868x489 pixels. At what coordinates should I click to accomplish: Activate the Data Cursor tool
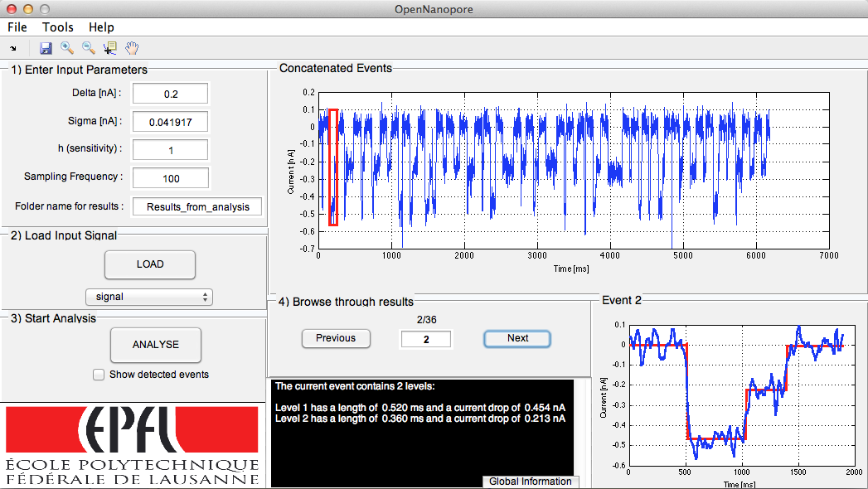click(109, 49)
